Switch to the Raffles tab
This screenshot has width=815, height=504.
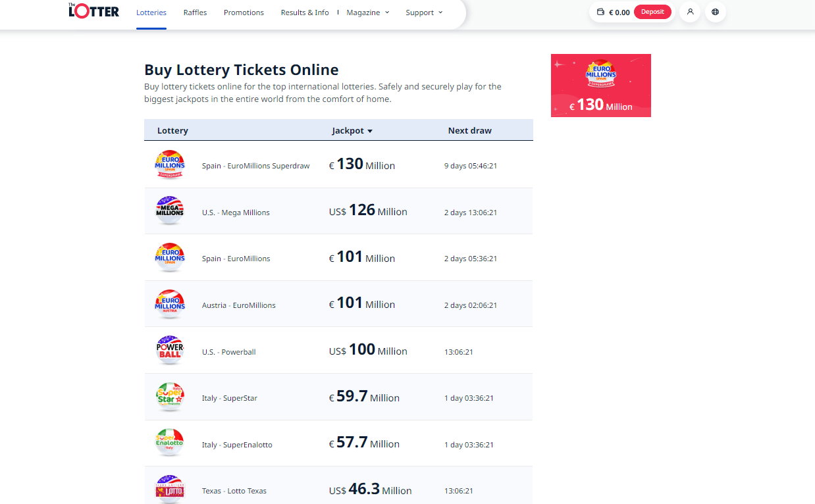[x=195, y=12]
